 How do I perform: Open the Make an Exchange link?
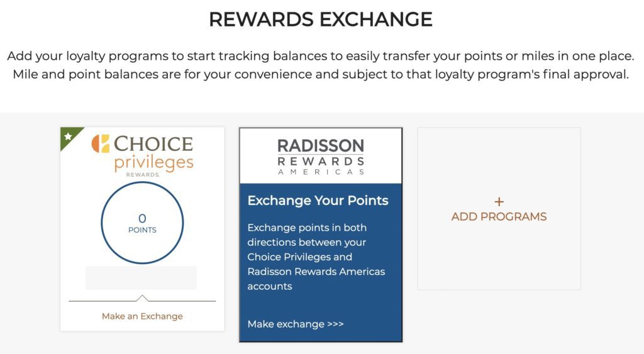(x=142, y=316)
